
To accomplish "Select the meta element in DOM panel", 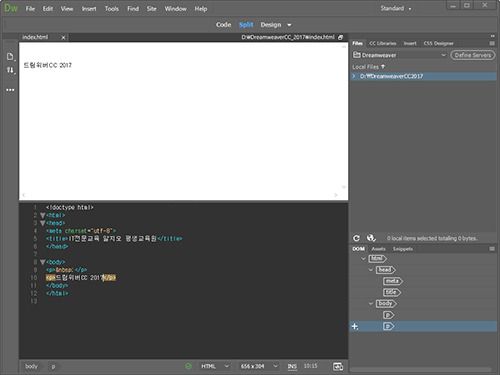I will pos(393,281).
